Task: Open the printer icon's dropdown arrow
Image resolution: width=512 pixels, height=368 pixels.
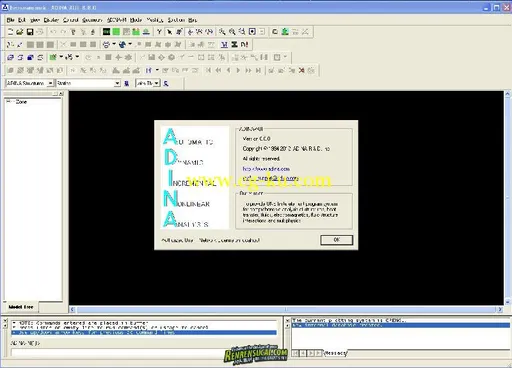Action: click(x=114, y=44)
